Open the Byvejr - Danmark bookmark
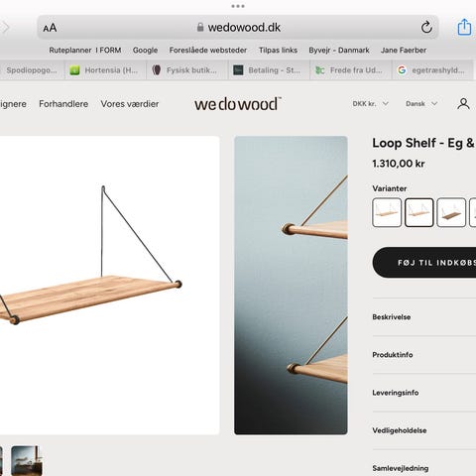Screen dimensions: 476x476 click(x=339, y=51)
